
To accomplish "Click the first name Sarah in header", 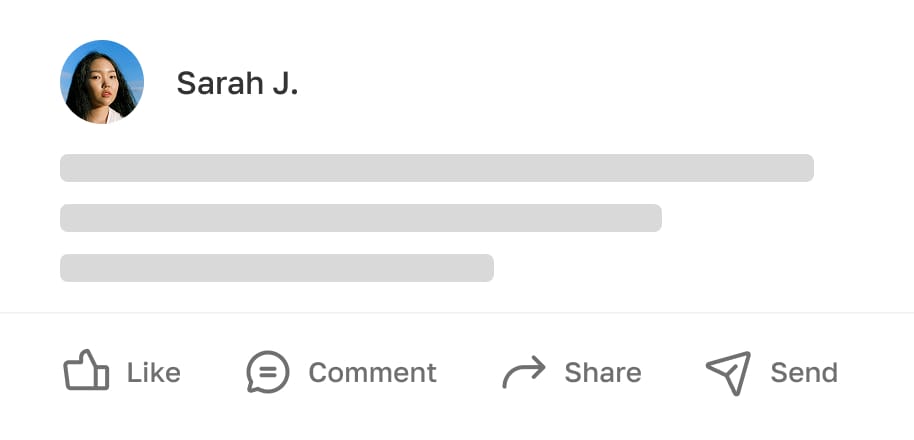I will (213, 84).
